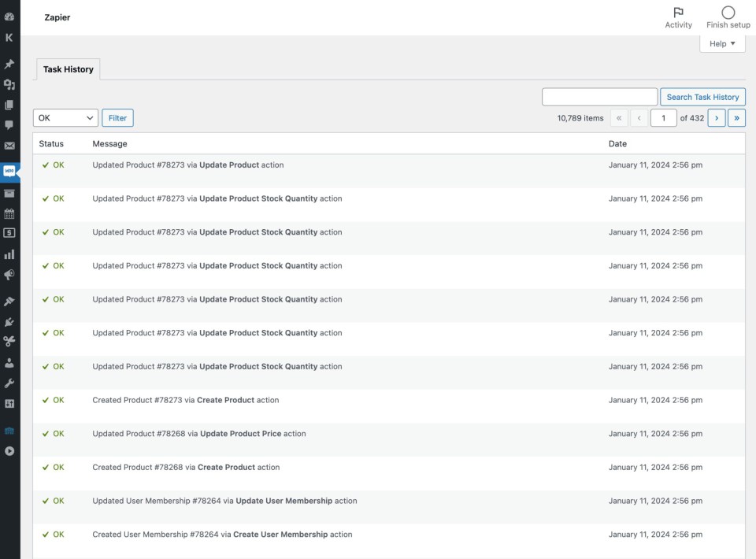Viewport: 756px width, 559px height.
Task: Go to the next page of results
Action: [x=717, y=118]
